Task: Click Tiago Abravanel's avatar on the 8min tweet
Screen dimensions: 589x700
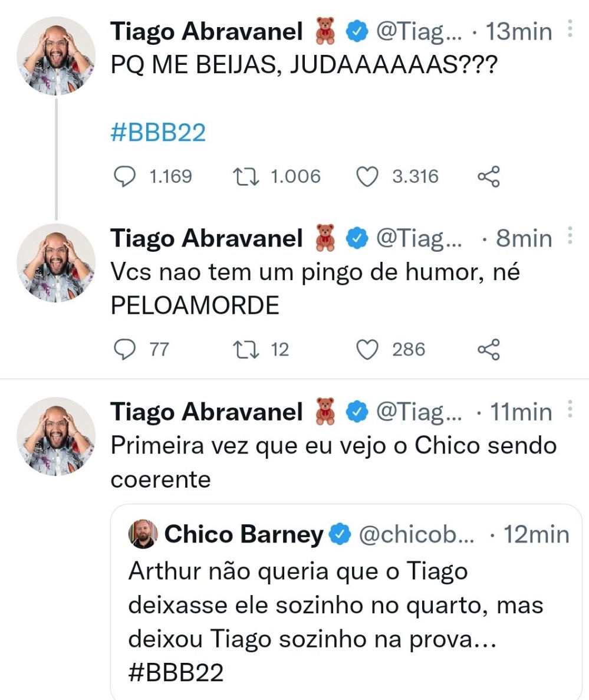Action: [55, 263]
